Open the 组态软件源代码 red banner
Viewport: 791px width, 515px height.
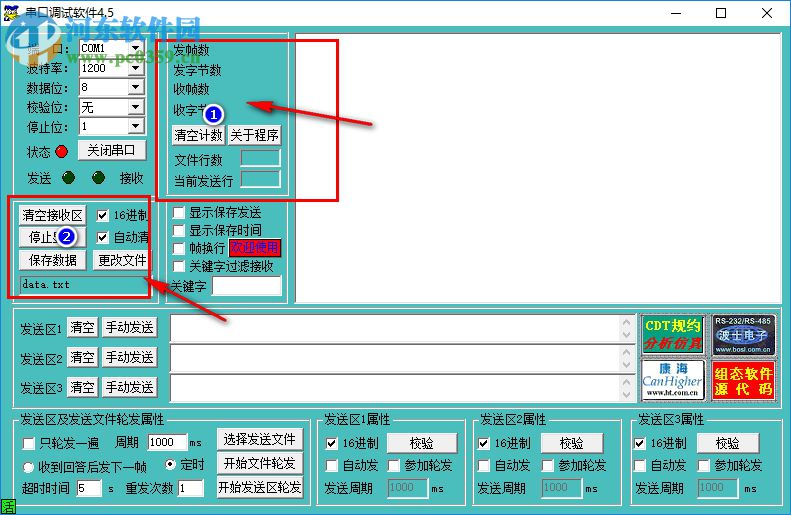pyautogui.click(x=743, y=380)
